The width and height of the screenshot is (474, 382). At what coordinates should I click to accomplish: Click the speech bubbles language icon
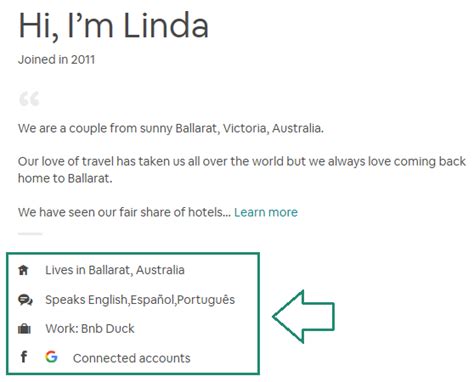pyautogui.click(x=25, y=300)
